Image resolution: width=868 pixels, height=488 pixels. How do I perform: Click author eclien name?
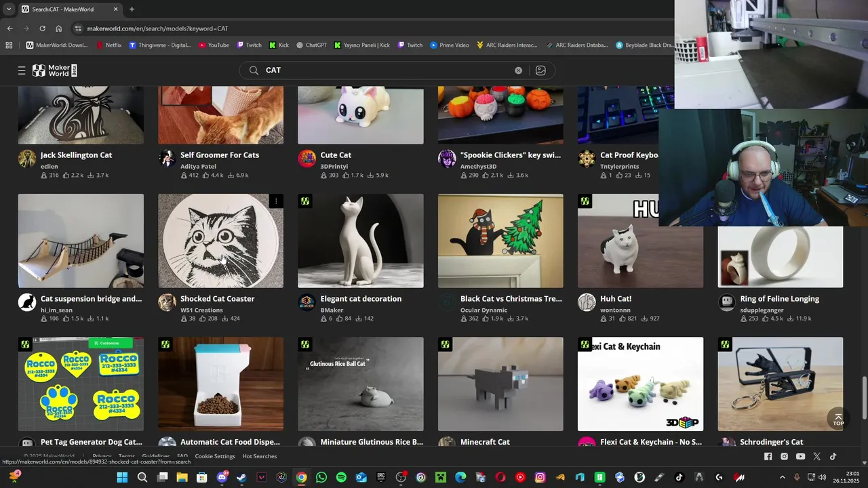click(50, 166)
